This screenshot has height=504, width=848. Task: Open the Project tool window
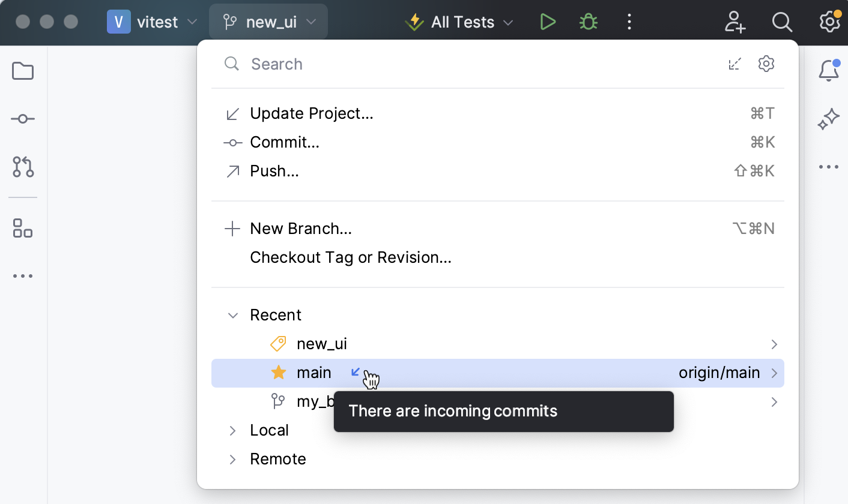coord(22,71)
